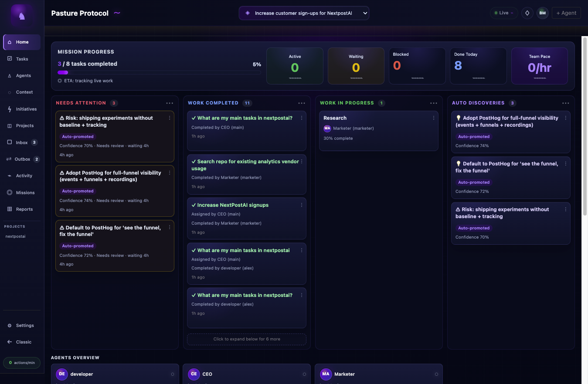Click 'ETA: tracking live work' text

88,81
